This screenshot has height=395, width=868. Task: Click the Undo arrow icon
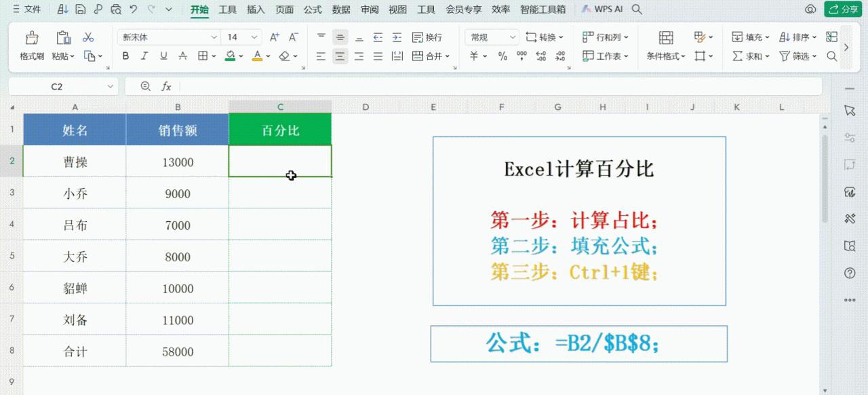tap(134, 10)
